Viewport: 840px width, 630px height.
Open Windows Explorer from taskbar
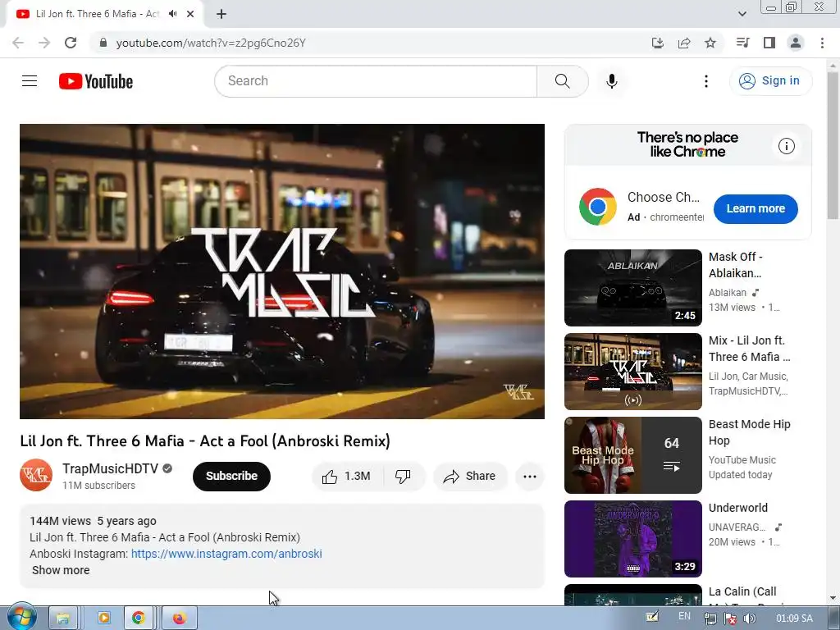click(62, 619)
